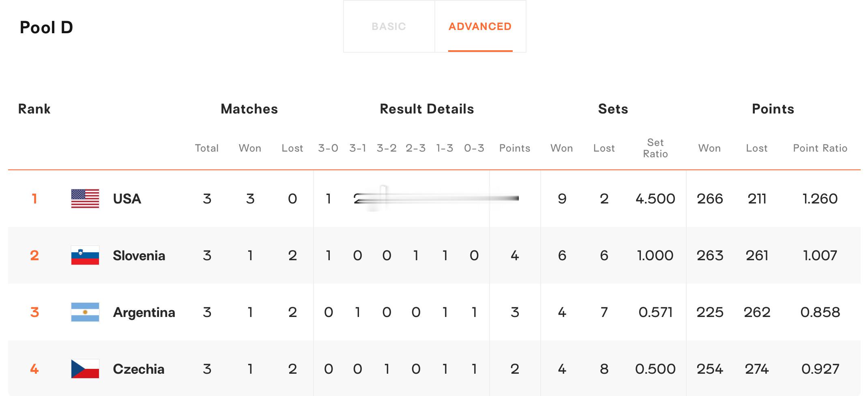Screen dimensions: 868x396
Task: Open the Slovenia team link
Action: pyautogui.click(x=139, y=255)
